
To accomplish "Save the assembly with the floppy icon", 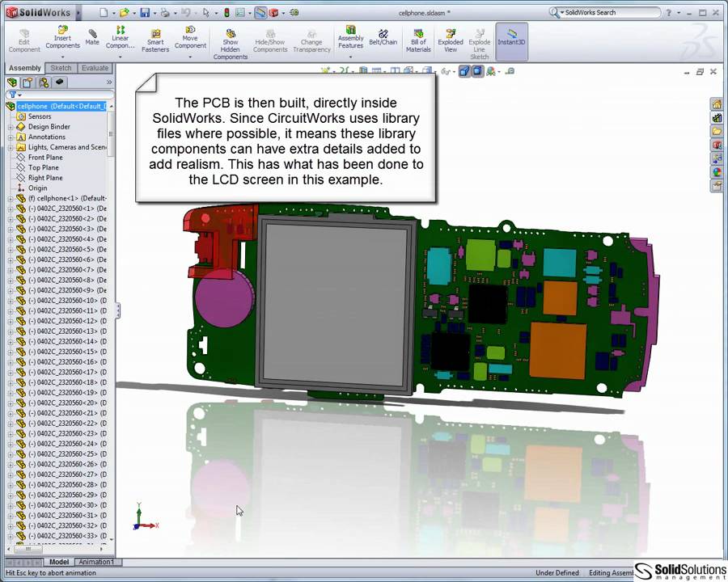I will pos(146,13).
